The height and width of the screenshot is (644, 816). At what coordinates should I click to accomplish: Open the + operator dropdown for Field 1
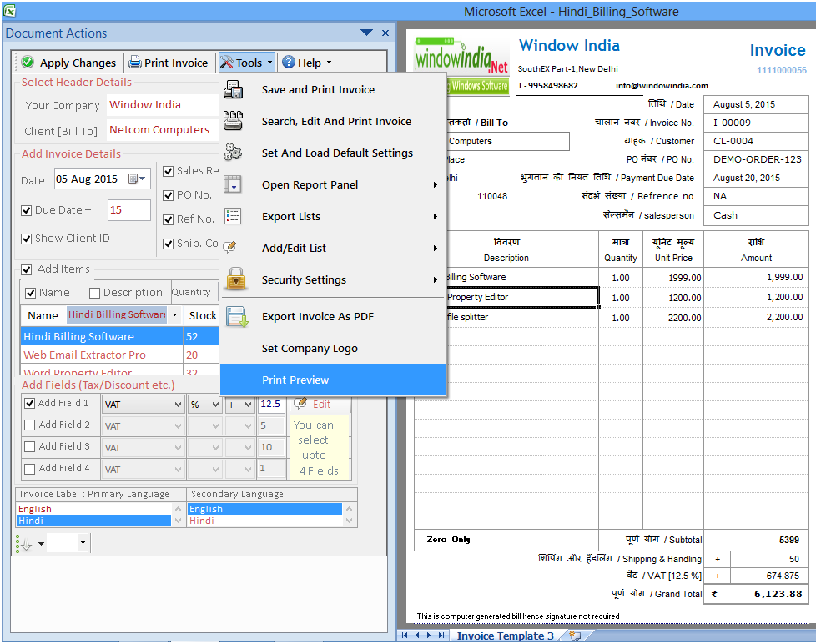249,405
